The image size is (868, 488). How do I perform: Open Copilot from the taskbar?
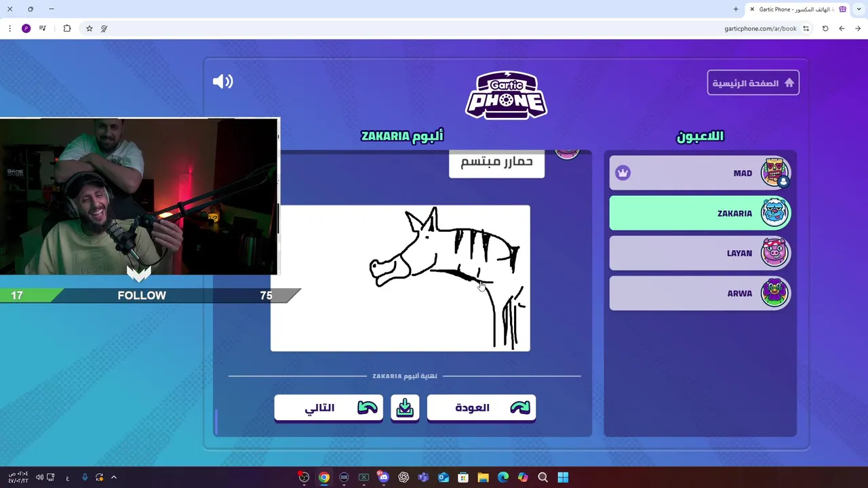pos(523,477)
